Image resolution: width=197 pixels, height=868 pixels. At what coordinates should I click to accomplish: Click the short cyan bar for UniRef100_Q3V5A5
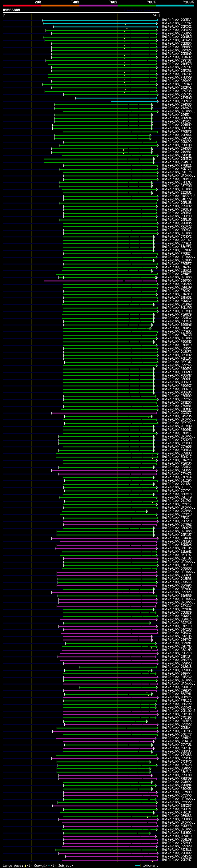pyautogui.click(x=117, y=98)
